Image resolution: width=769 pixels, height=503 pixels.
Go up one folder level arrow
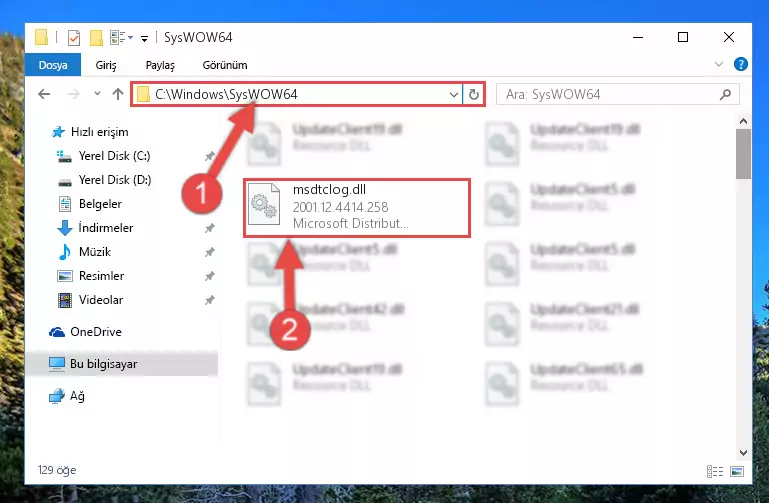pyautogui.click(x=118, y=94)
